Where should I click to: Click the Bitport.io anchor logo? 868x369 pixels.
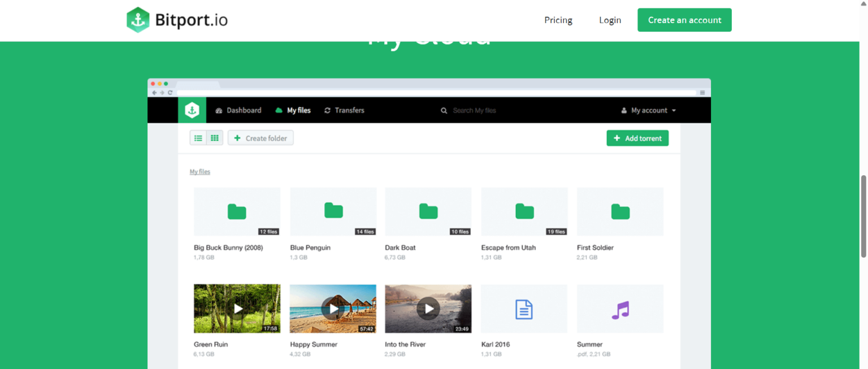tap(138, 19)
